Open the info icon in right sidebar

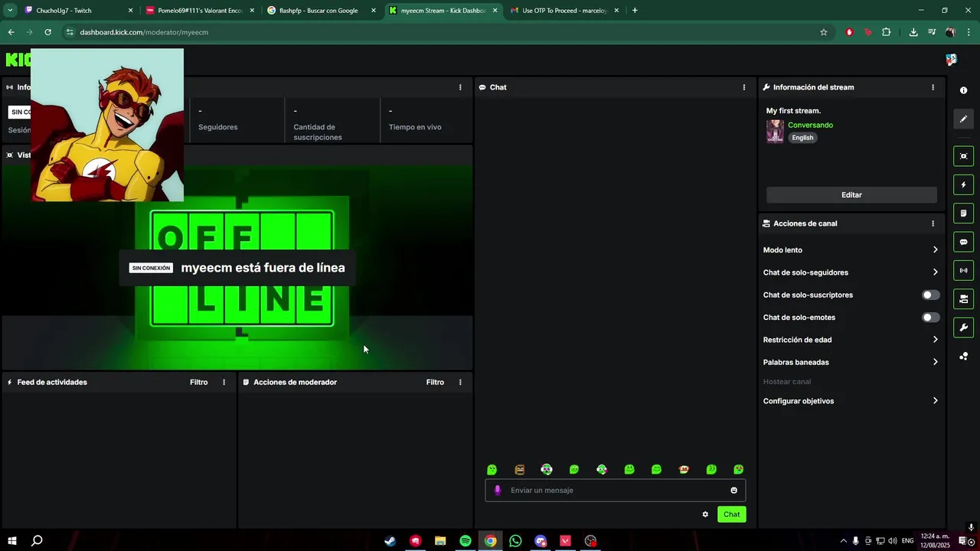coord(963,90)
